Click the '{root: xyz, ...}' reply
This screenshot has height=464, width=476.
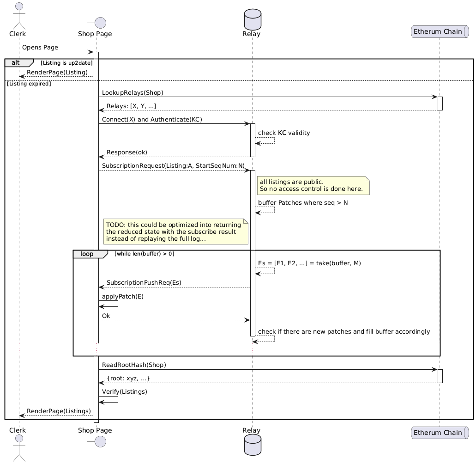[128, 379]
